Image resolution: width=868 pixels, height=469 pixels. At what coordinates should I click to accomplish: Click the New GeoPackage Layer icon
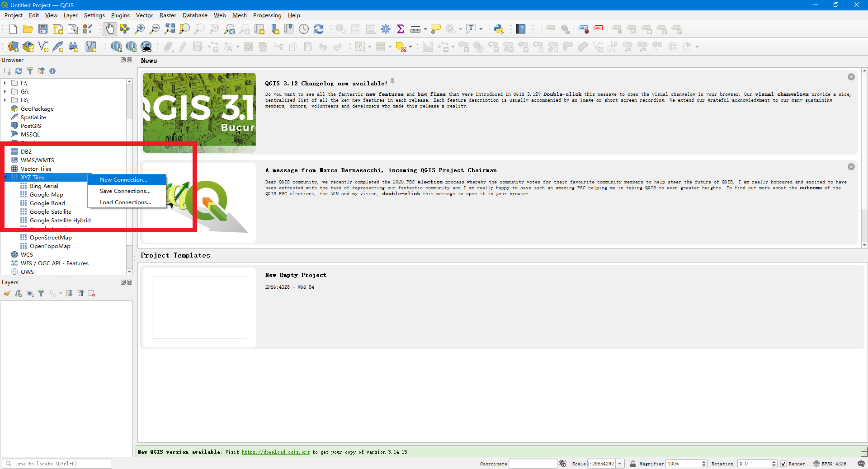click(x=28, y=47)
